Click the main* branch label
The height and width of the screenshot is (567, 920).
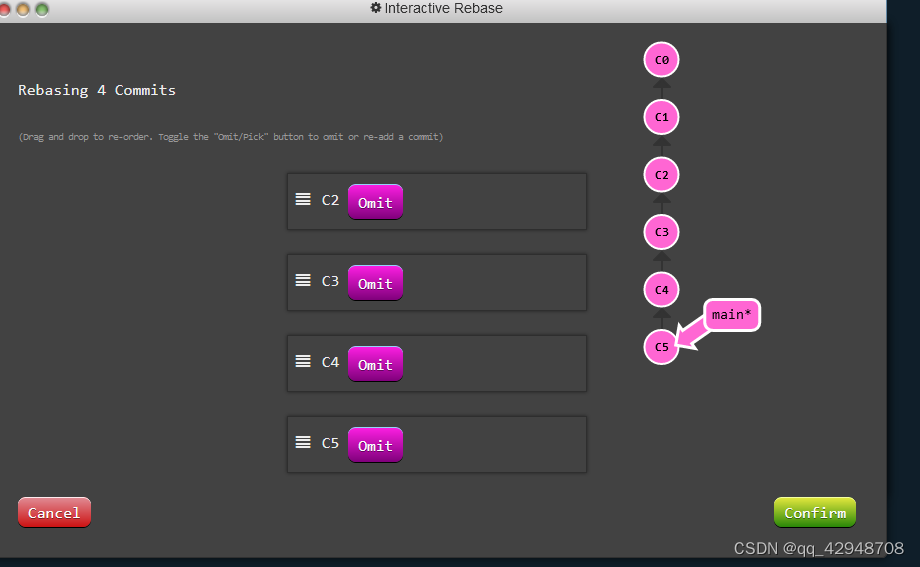[x=732, y=315]
